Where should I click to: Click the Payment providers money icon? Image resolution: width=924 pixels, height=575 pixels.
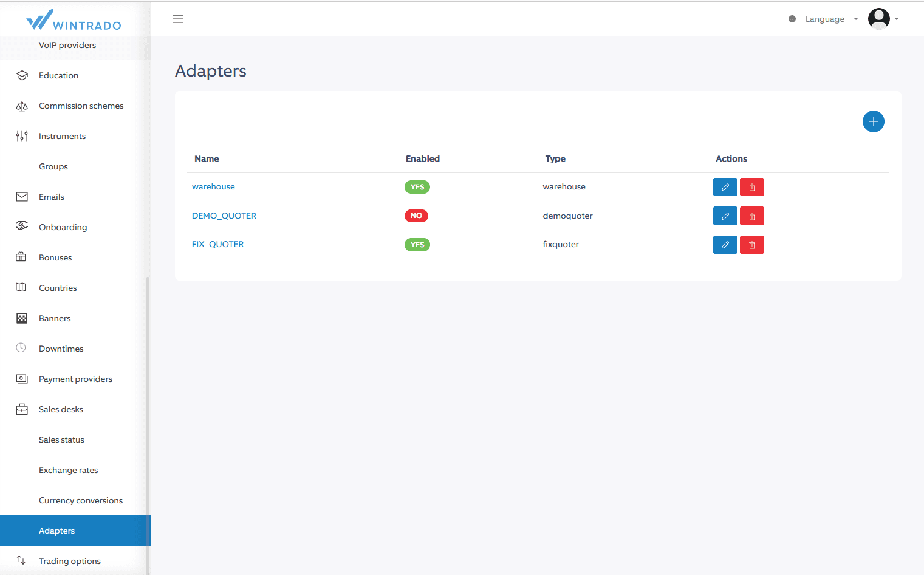(22, 379)
